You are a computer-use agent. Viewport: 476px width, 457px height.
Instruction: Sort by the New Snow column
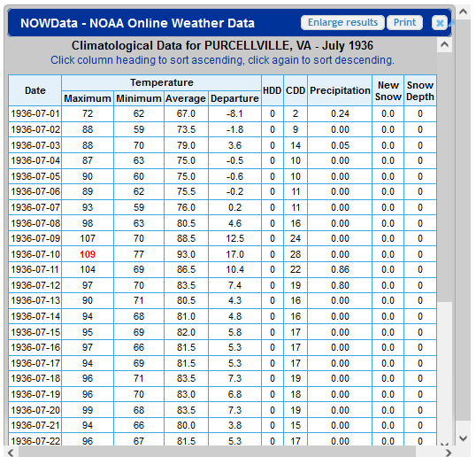388,90
